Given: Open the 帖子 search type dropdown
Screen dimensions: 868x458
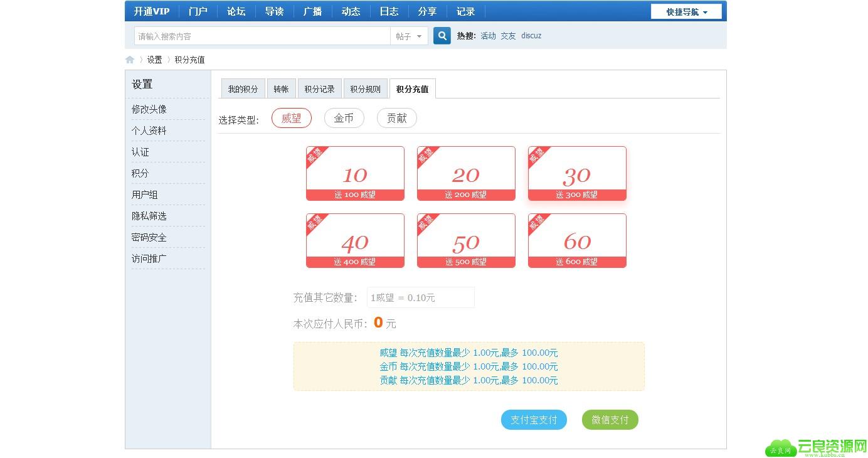Looking at the screenshot, I should pyautogui.click(x=409, y=36).
